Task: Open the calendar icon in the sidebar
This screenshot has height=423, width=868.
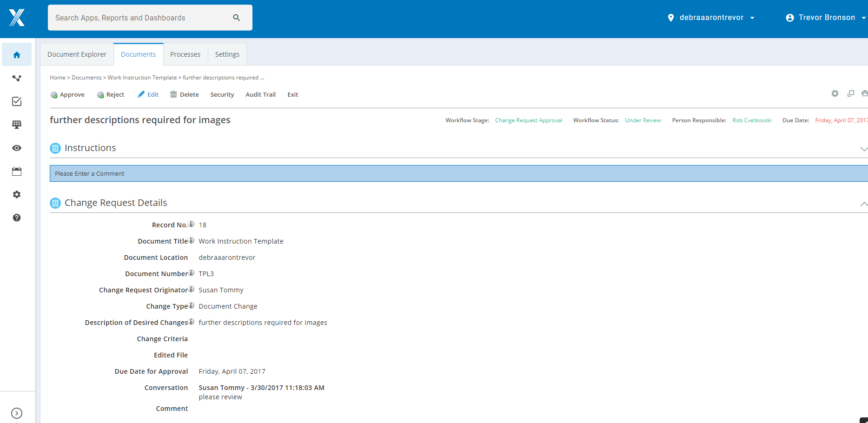Action: [x=17, y=171]
